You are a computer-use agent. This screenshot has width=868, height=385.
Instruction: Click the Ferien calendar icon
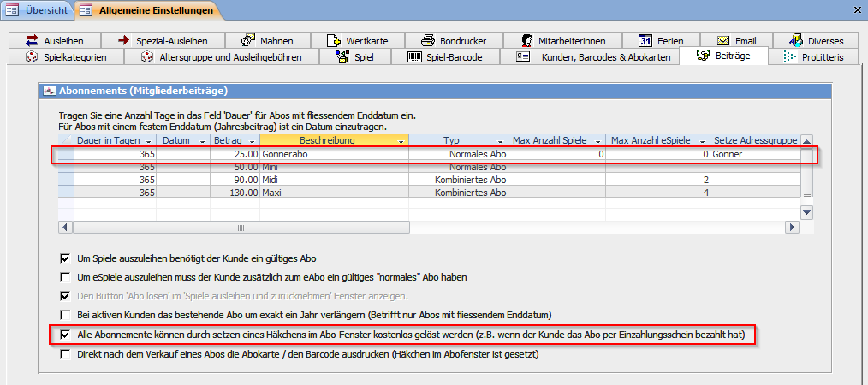click(x=645, y=40)
